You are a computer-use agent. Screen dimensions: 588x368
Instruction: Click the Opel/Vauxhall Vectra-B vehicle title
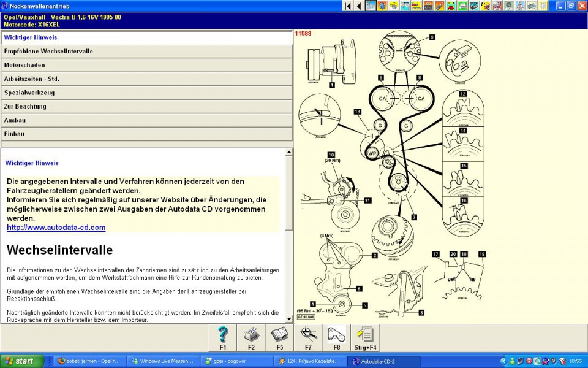62,17
